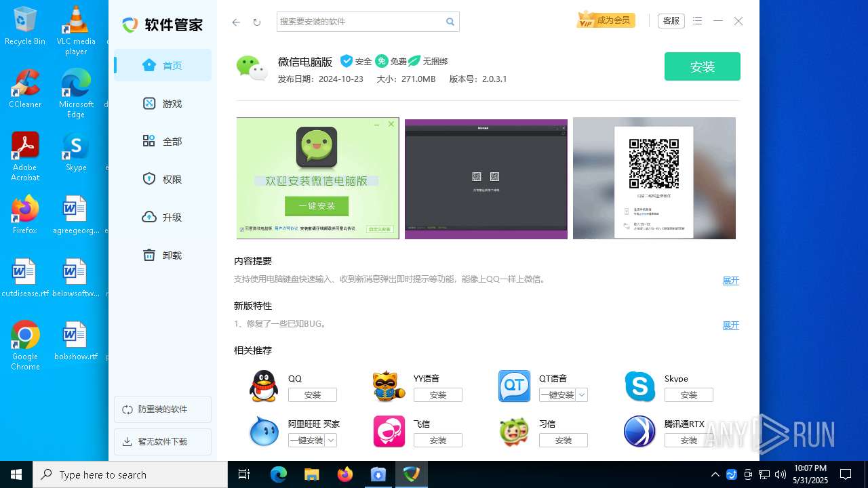Click the 飞信 pink icon
The width and height of the screenshot is (868, 488).
pyautogui.click(x=389, y=432)
